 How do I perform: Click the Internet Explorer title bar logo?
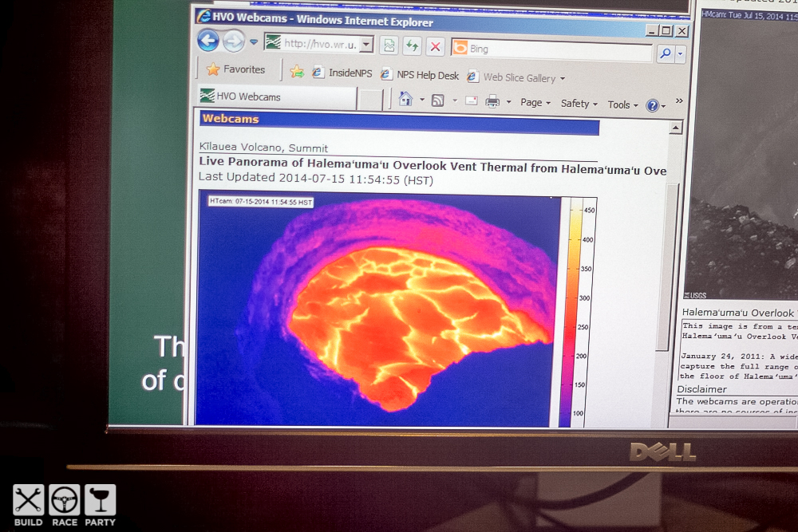coord(204,16)
